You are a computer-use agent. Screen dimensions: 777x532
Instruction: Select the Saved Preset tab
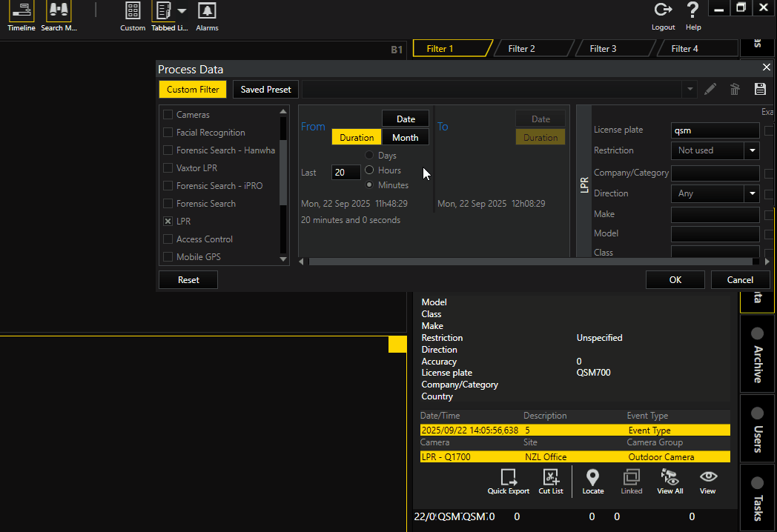[266, 90]
